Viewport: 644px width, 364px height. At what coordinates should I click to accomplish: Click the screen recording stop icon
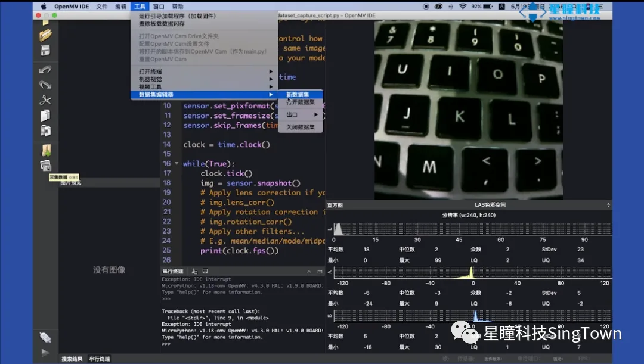point(426,6)
